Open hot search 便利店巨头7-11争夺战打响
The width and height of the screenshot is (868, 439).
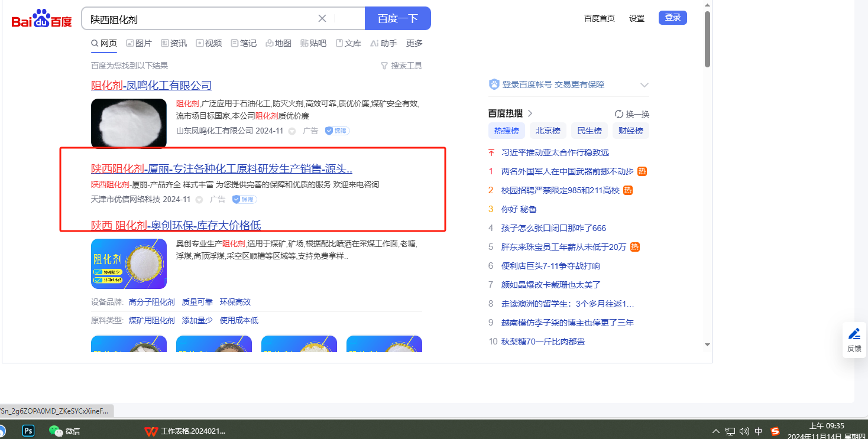click(x=551, y=266)
